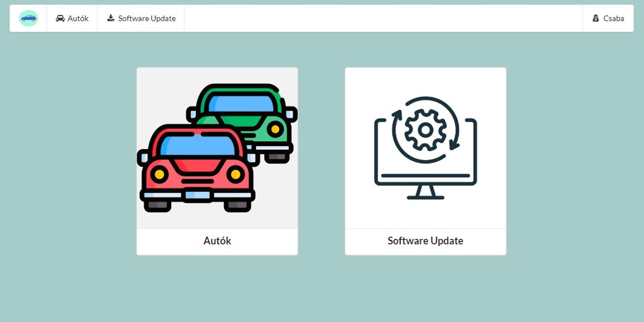Click the user avatar icon beside Csaba
Viewport: 644px width, 322px height.
pyautogui.click(x=595, y=18)
